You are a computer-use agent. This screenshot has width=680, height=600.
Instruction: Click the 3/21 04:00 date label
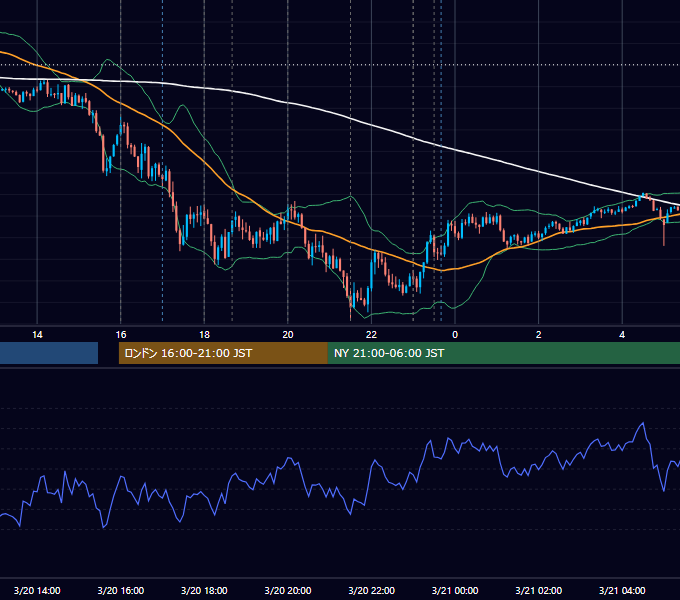pos(622,590)
